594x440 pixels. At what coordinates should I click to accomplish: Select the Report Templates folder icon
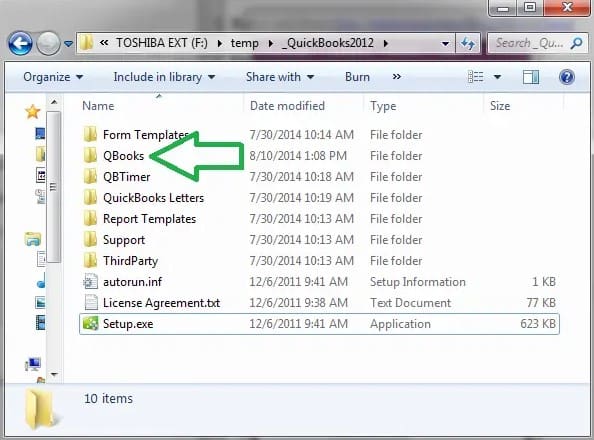[90, 218]
